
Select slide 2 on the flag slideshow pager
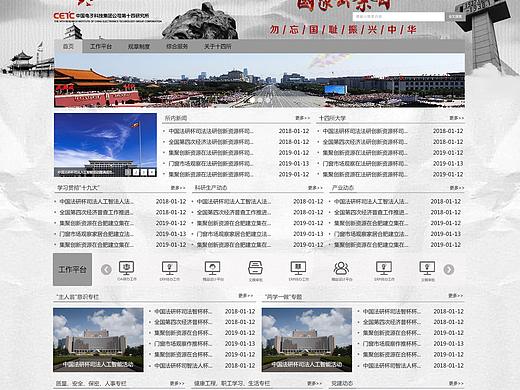(x=136, y=172)
